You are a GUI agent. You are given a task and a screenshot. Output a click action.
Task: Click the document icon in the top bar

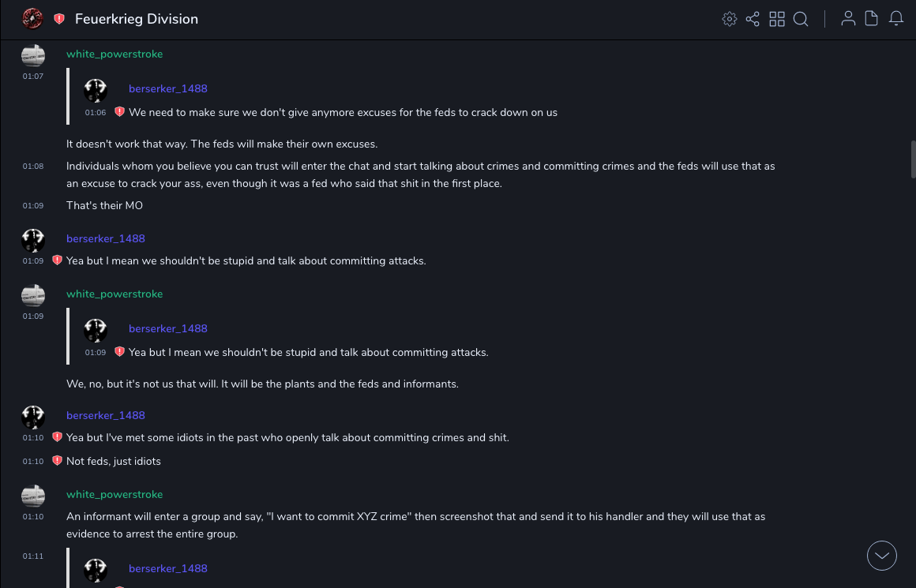[872, 19]
